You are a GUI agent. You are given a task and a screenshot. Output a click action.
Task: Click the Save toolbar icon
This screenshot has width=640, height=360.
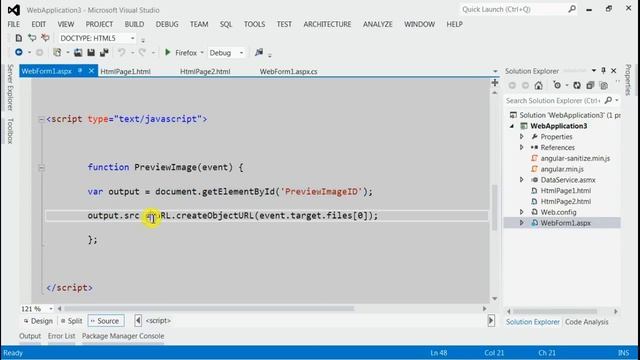(x=91, y=53)
